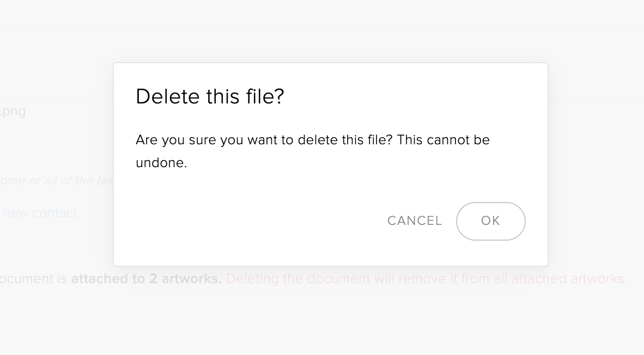Viewport: 644px width, 355px height.
Task: Click 'This cannot be' phrase in dialog
Action: click(x=443, y=140)
